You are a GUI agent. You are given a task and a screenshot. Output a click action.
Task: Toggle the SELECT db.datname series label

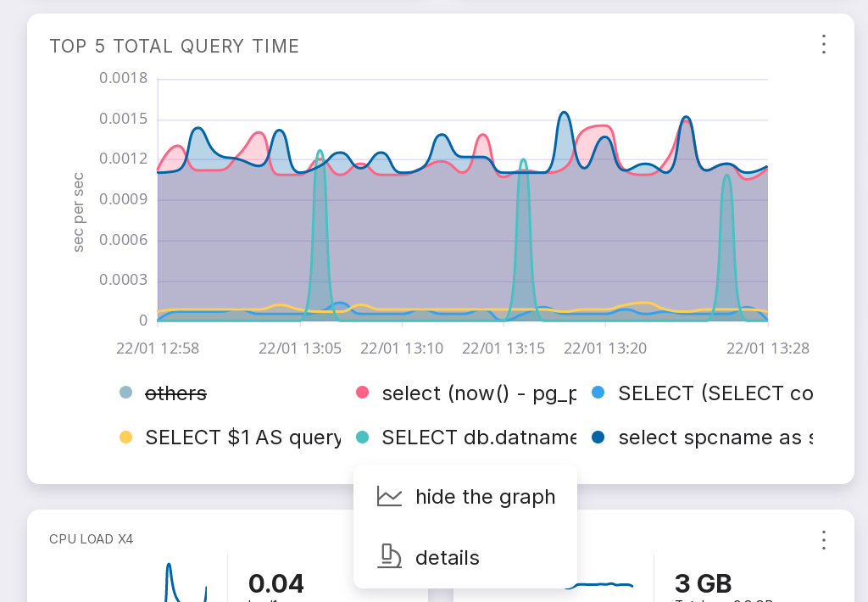479,438
